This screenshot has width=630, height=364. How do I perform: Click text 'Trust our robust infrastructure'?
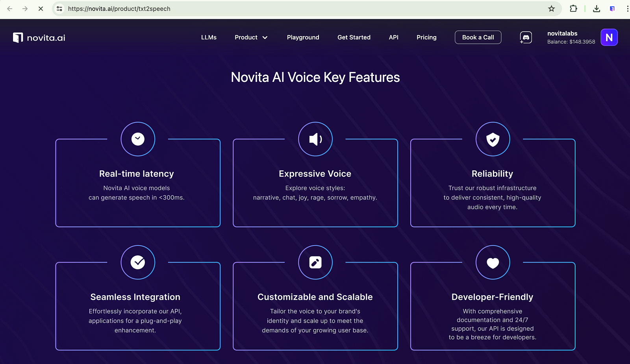(x=493, y=188)
